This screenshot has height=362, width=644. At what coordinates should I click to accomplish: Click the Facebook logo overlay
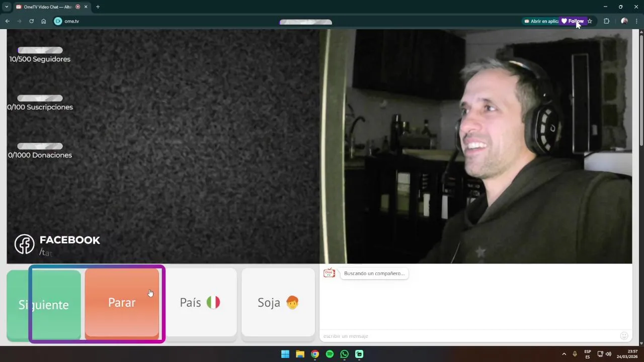click(x=24, y=244)
